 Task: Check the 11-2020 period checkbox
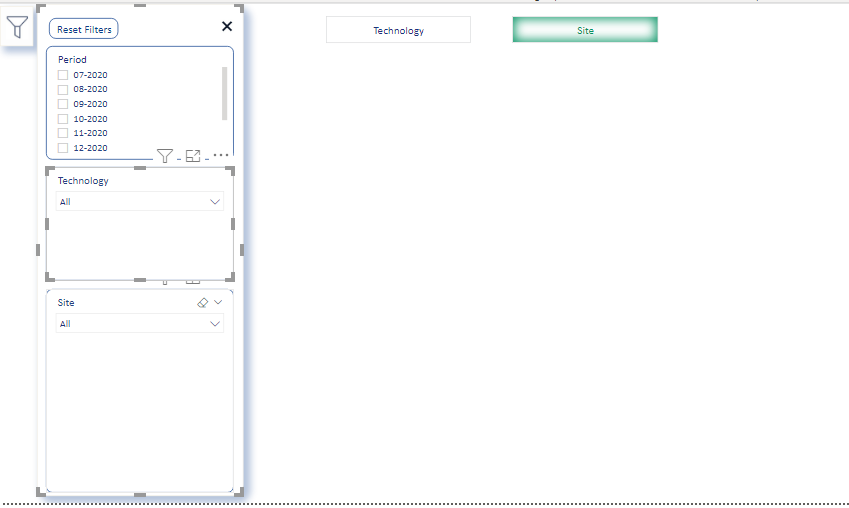coord(63,133)
